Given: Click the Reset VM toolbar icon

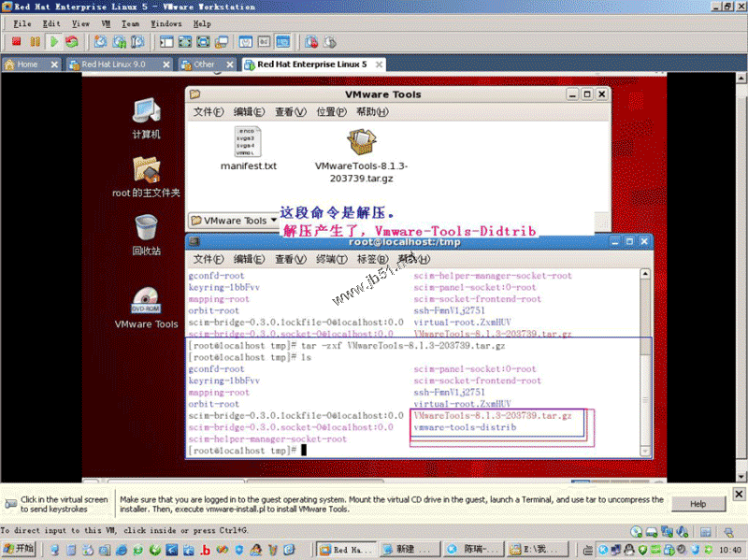Looking at the screenshot, I should coord(72,42).
